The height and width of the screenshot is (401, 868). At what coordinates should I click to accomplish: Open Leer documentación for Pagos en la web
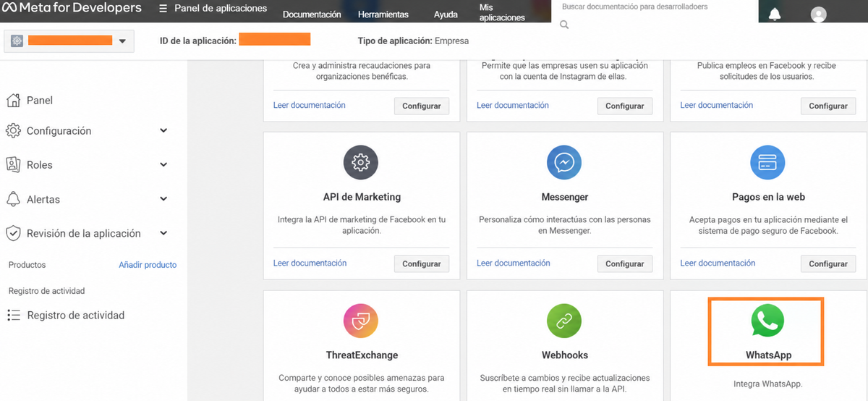[718, 263]
